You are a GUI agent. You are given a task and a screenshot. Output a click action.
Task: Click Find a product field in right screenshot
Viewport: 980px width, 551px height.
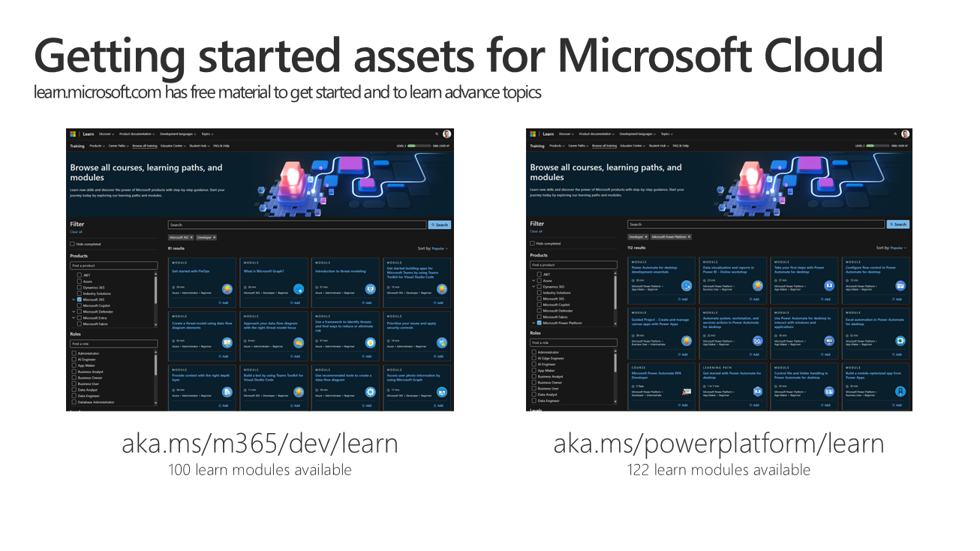[573, 265]
